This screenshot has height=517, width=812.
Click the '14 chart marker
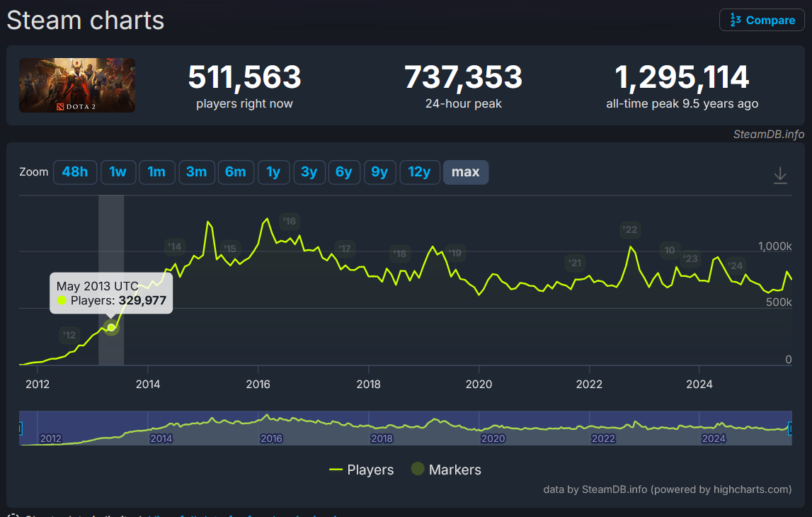[175, 246]
